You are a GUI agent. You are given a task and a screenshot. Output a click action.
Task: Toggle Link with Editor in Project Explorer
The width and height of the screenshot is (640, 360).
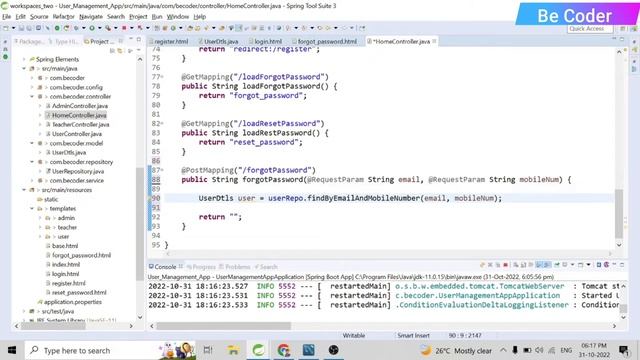point(120,51)
